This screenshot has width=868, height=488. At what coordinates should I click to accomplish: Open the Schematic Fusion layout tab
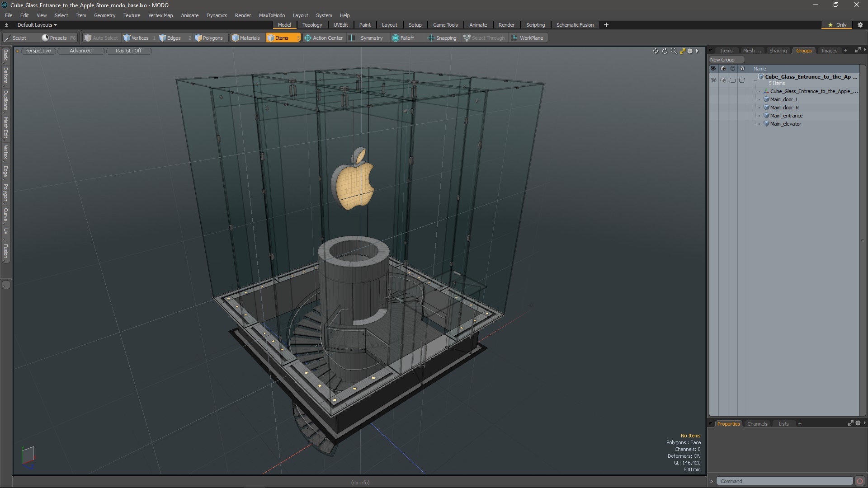[x=575, y=25]
